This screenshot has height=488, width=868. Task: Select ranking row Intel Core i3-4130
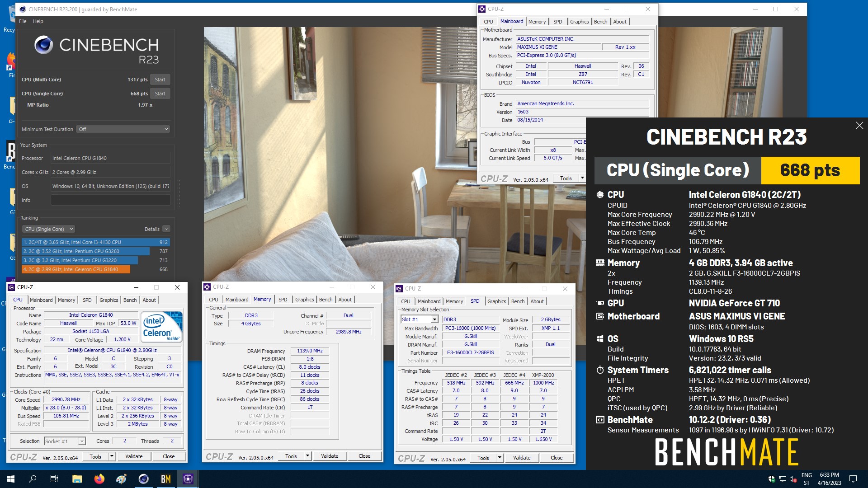(x=96, y=242)
